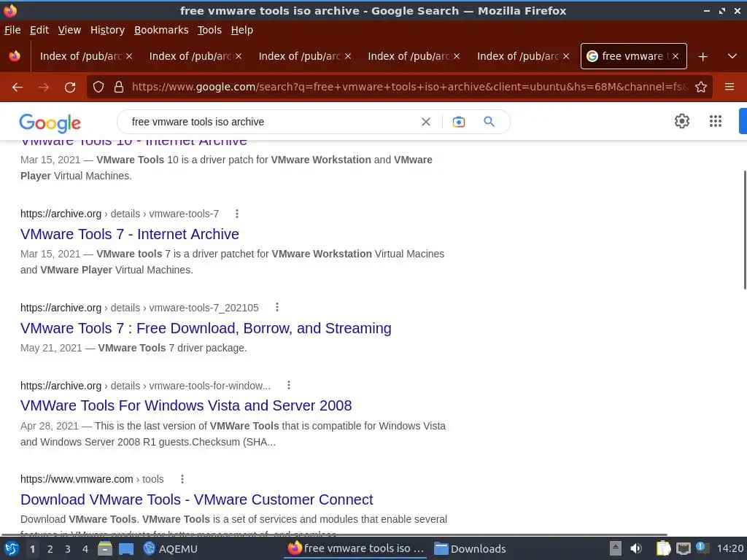
Task: Go to Google homepage via logo
Action: 50,123
